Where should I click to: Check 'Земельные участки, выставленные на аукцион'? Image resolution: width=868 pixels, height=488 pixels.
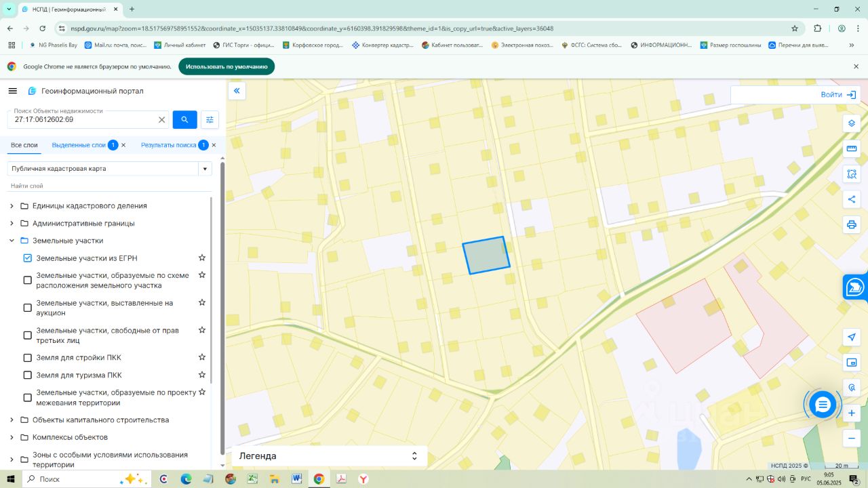tap(28, 308)
